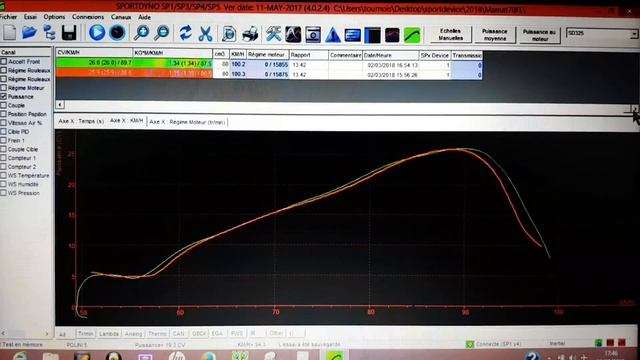
Task: Enable the WS Température checkbox
Action: click(x=4, y=176)
